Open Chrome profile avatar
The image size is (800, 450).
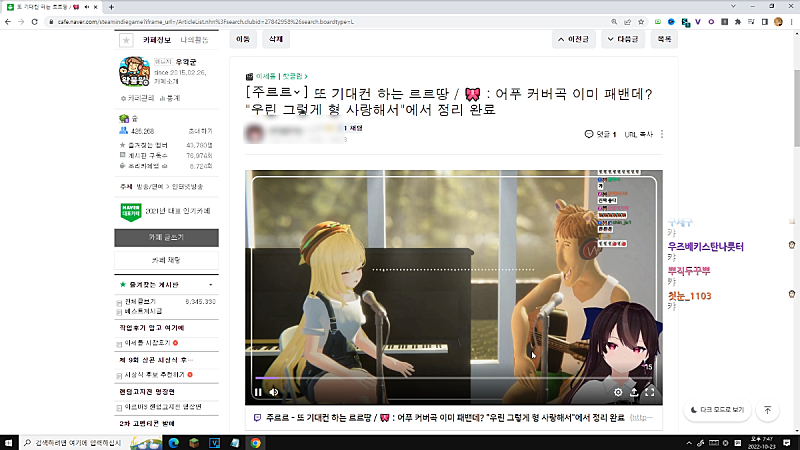click(x=778, y=22)
